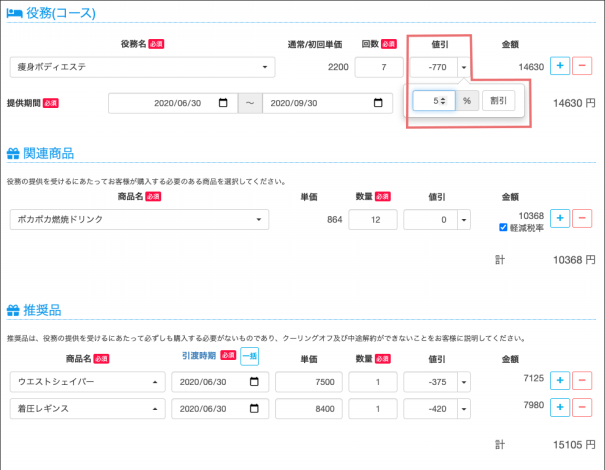Click the 推奨品 section heading
Viewport: 605px width, 470px height.
(x=34, y=310)
